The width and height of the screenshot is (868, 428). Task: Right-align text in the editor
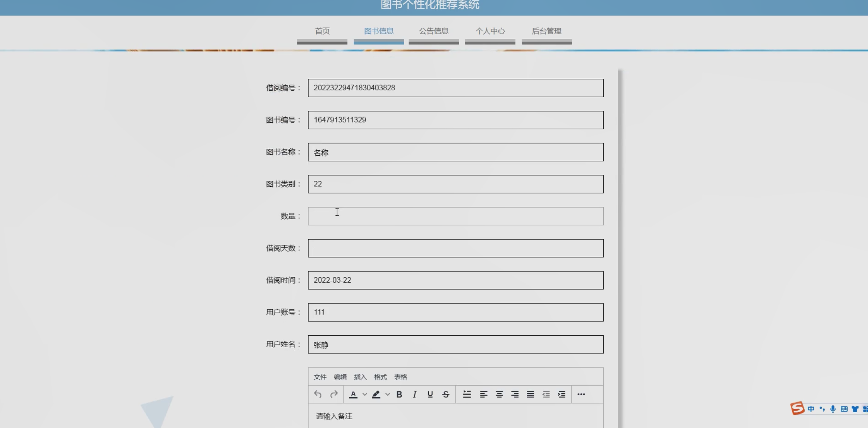[x=515, y=394]
